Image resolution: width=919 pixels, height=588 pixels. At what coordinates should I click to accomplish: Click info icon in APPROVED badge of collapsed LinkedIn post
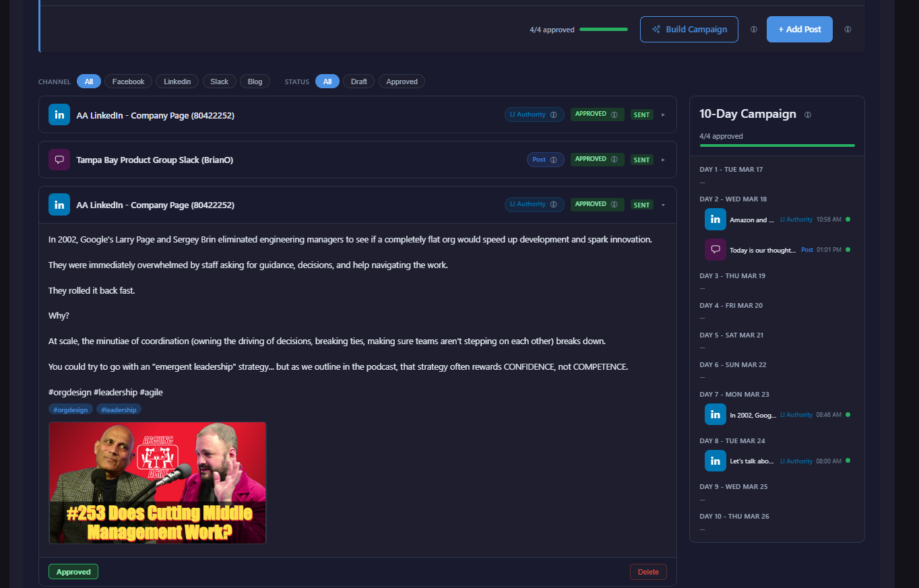(614, 115)
